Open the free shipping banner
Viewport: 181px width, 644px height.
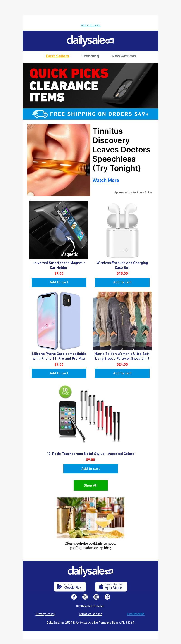[x=90, y=114]
